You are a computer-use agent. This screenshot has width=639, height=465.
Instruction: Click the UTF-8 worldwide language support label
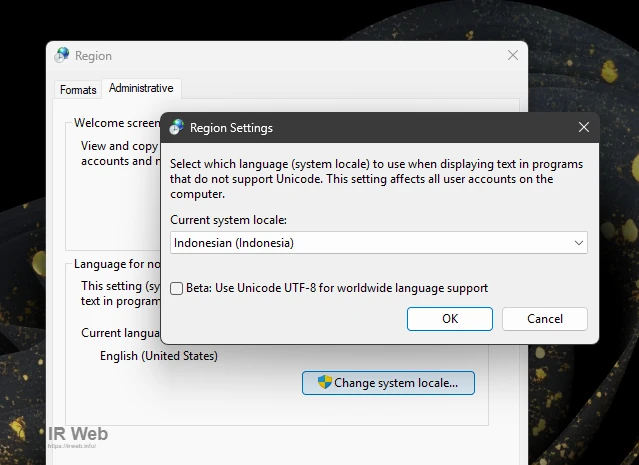tap(336, 288)
